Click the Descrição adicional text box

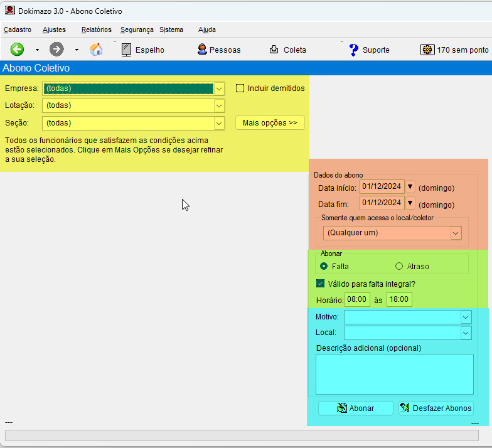click(x=394, y=374)
